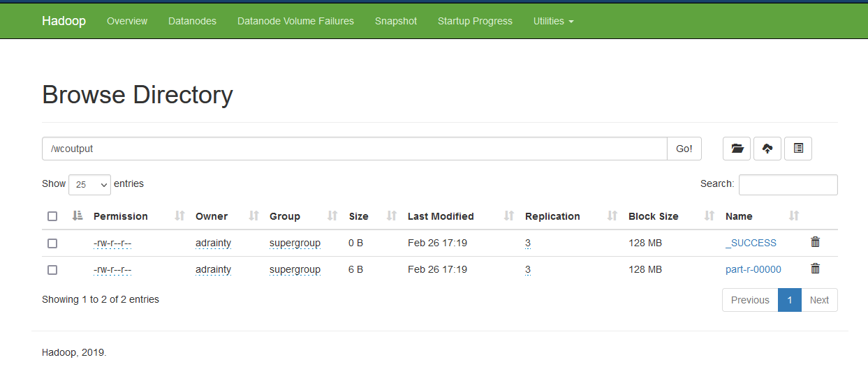Click the Next pagination button

pos(819,300)
